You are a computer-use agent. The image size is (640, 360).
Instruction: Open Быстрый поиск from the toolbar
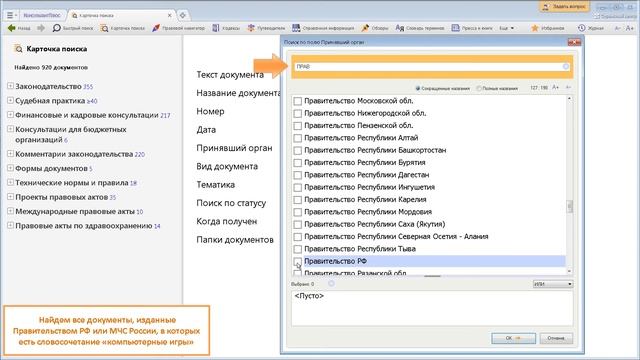(x=73, y=28)
